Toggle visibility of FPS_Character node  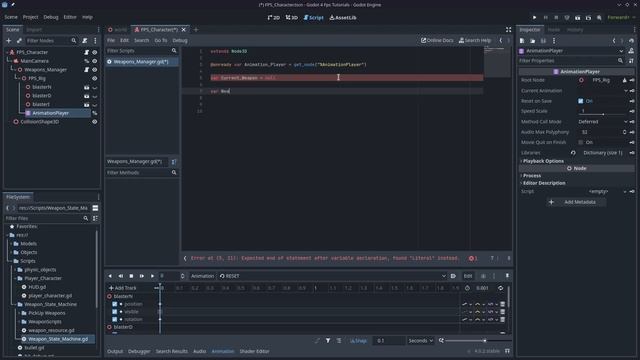coord(95,52)
